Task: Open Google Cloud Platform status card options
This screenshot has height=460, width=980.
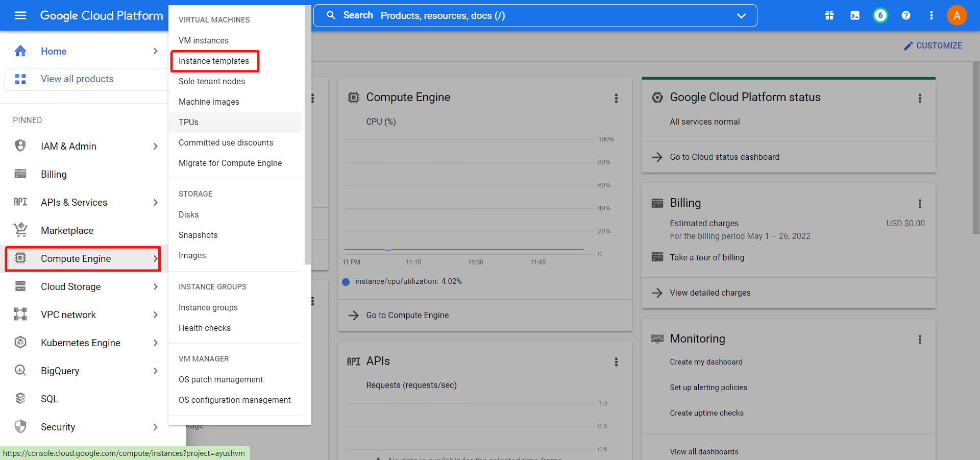Action: click(x=920, y=98)
